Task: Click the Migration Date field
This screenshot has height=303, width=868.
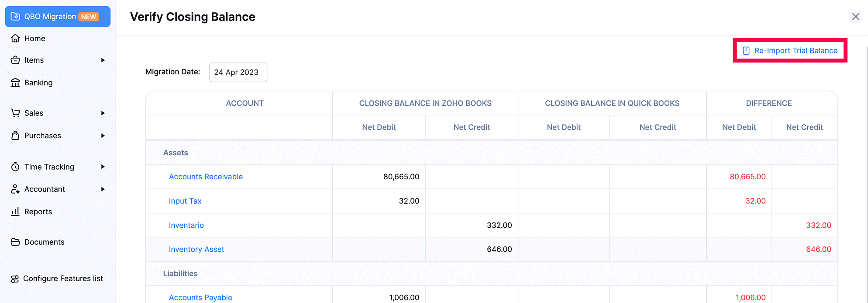Action: (238, 72)
